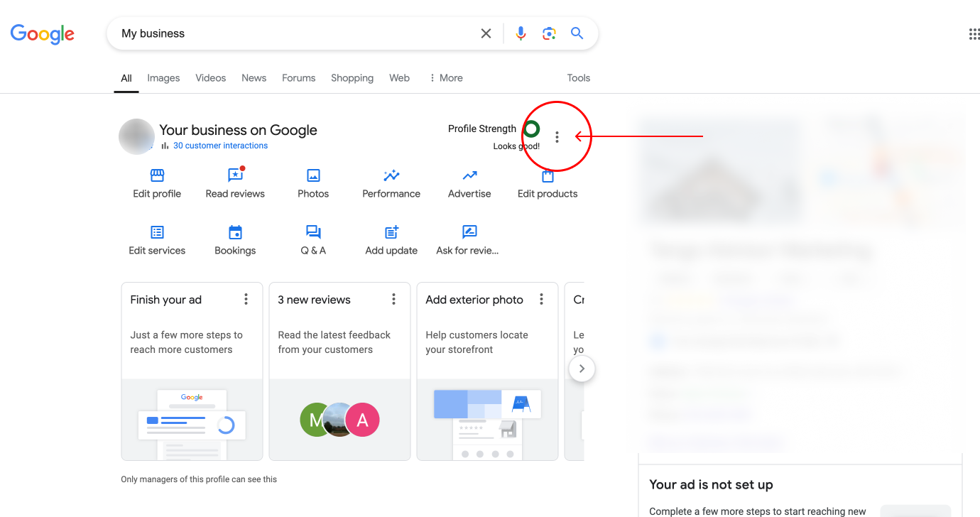Open options on Finish your ad card

[246, 300]
